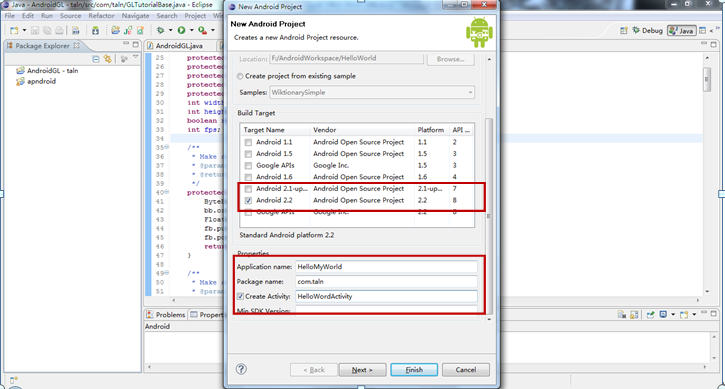The image size is (725, 389).
Task: Check the Google APIs 2.2 target checkbox
Action: click(x=248, y=212)
